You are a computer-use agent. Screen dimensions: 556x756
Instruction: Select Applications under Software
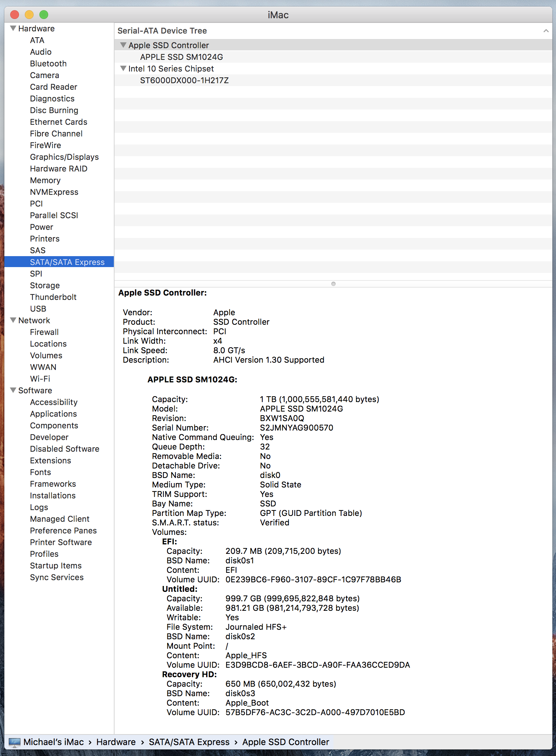(x=54, y=414)
